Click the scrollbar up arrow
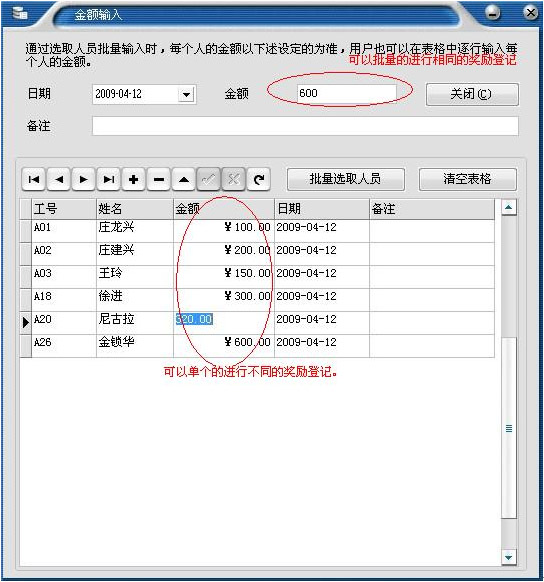544x582 pixels. [509, 207]
